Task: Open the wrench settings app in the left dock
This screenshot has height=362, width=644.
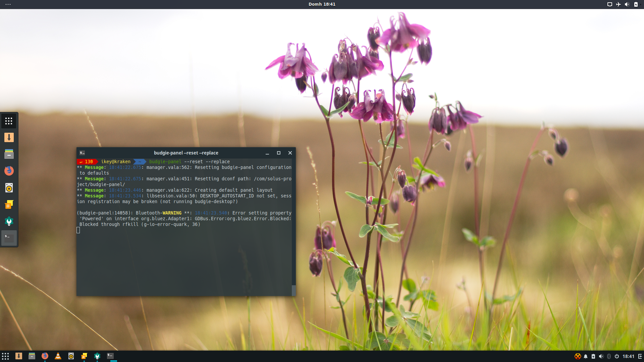Action: pyautogui.click(x=9, y=221)
